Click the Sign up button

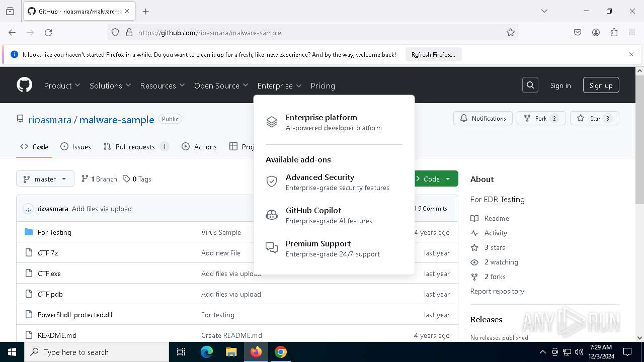601,85
